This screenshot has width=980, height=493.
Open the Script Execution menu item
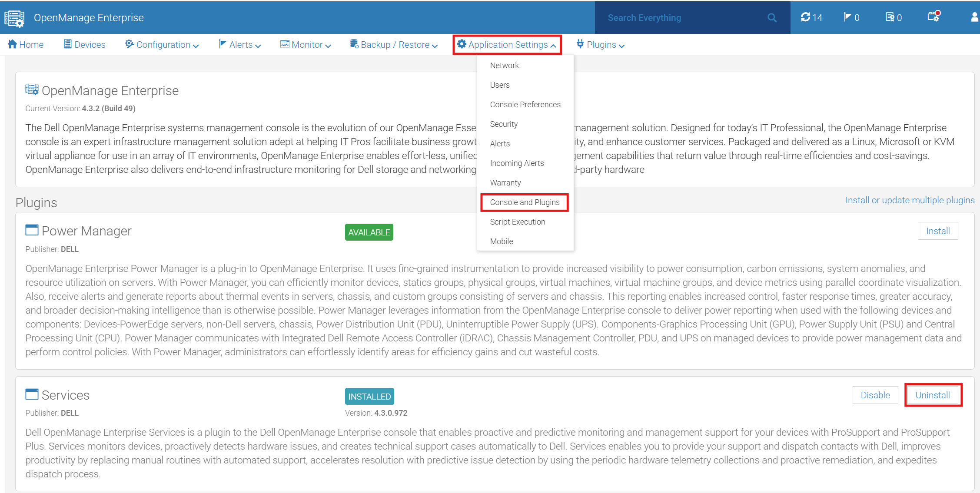coord(518,222)
